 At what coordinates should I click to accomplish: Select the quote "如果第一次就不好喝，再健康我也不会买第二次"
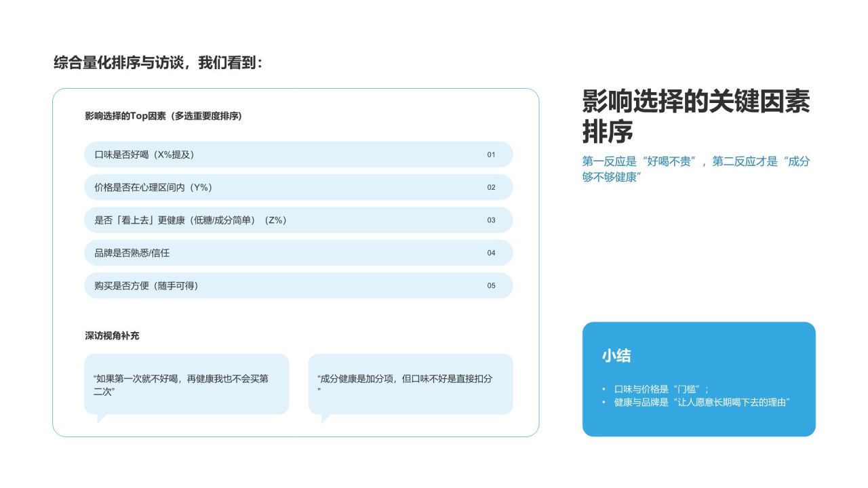pyautogui.click(x=180, y=384)
